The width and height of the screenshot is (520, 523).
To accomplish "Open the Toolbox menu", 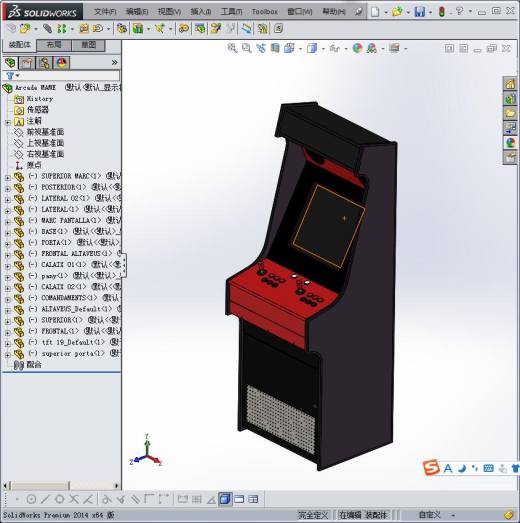I will pos(265,12).
